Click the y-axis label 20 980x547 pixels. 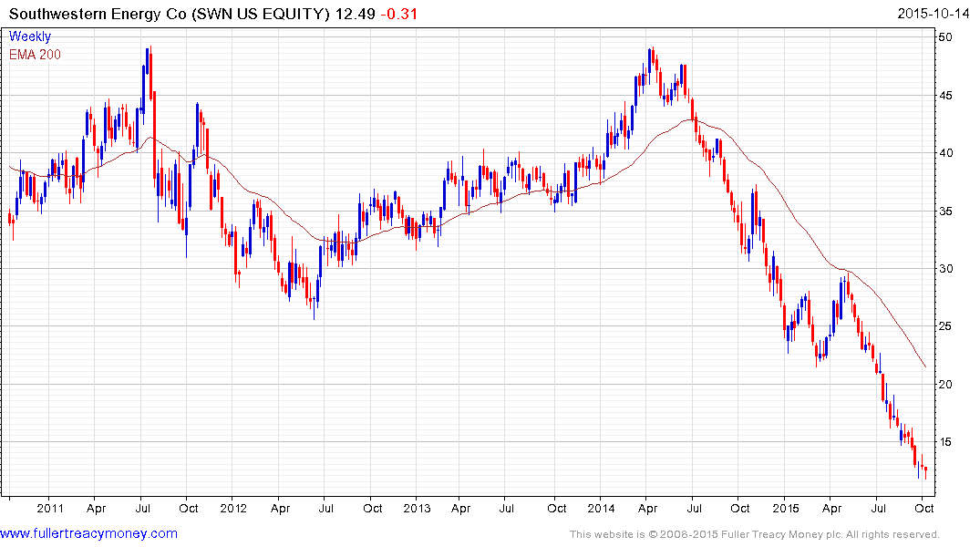[945, 385]
